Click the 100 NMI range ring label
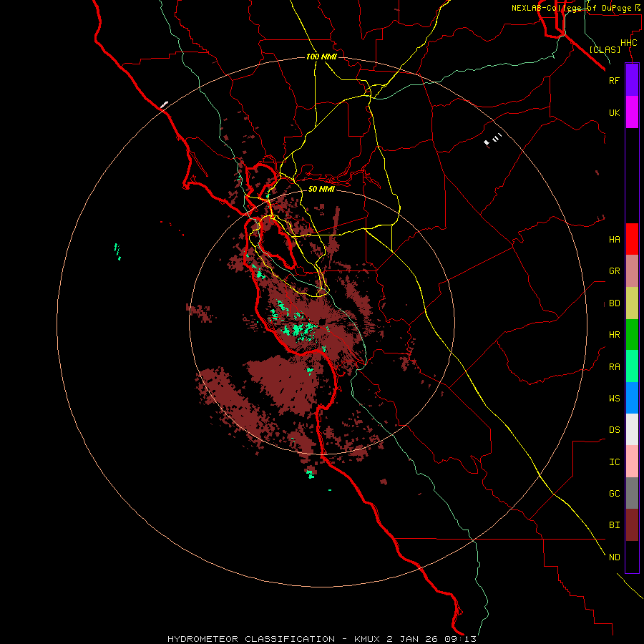644x644 pixels. [321, 57]
